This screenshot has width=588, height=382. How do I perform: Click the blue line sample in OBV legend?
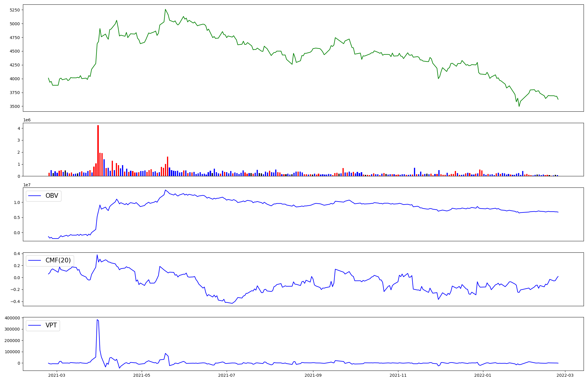click(x=35, y=196)
